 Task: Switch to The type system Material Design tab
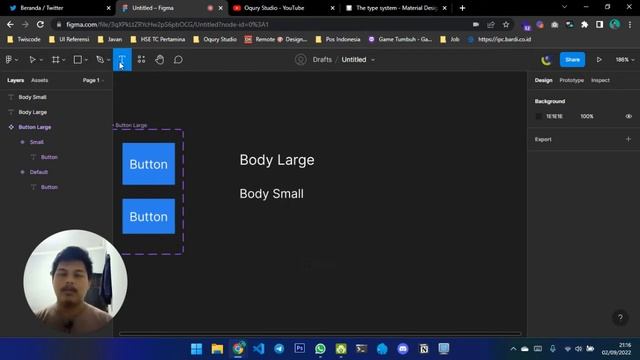pyautogui.click(x=396, y=8)
